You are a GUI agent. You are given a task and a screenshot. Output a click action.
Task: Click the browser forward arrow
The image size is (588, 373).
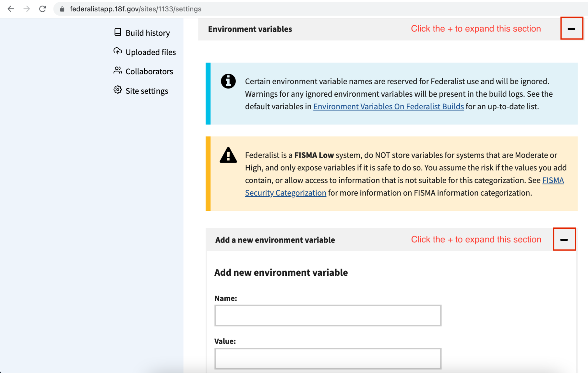pyautogui.click(x=27, y=9)
